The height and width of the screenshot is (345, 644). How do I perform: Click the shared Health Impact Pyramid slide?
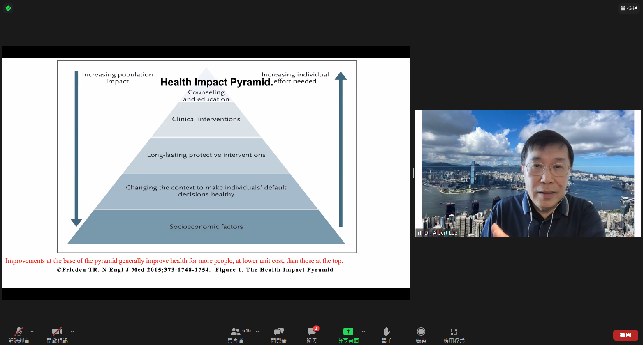click(x=206, y=172)
